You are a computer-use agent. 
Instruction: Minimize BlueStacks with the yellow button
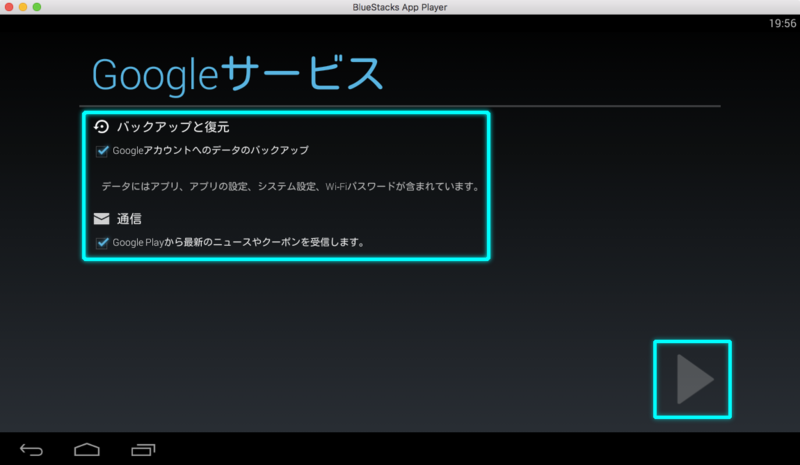coord(22,7)
